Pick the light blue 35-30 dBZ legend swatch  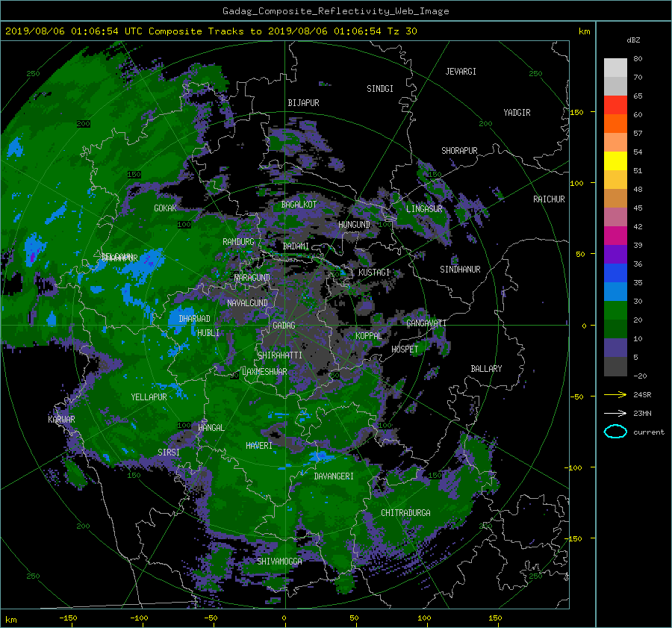click(615, 291)
